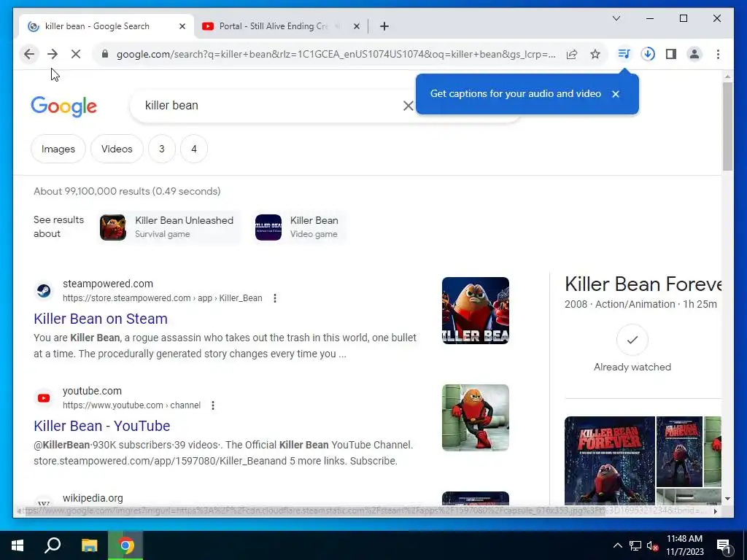Toggle the Already watched checkmark
The height and width of the screenshot is (560, 747).
pyautogui.click(x=632, y=340)
